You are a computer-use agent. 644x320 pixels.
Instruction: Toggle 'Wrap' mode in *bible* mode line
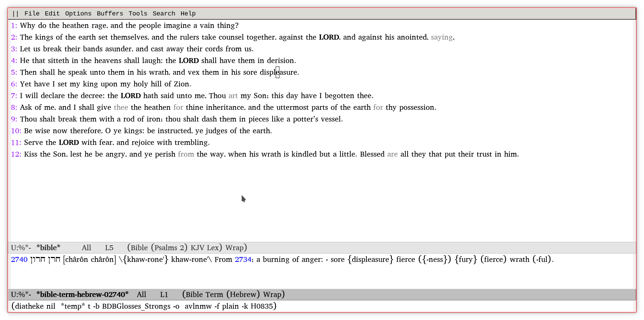pyautogui.click(x=234, y=248)
